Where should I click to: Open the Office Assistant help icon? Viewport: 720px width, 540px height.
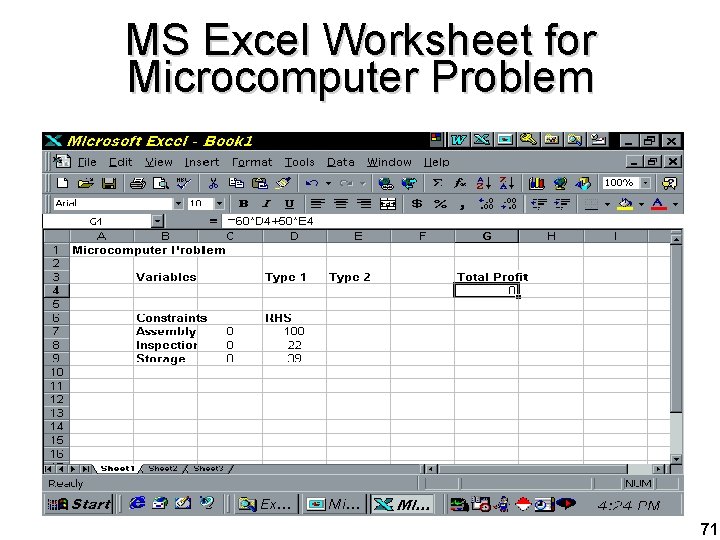pos(669,183)
